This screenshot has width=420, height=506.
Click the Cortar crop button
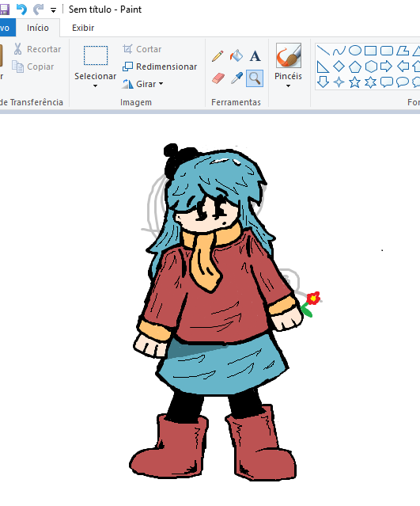142,49
